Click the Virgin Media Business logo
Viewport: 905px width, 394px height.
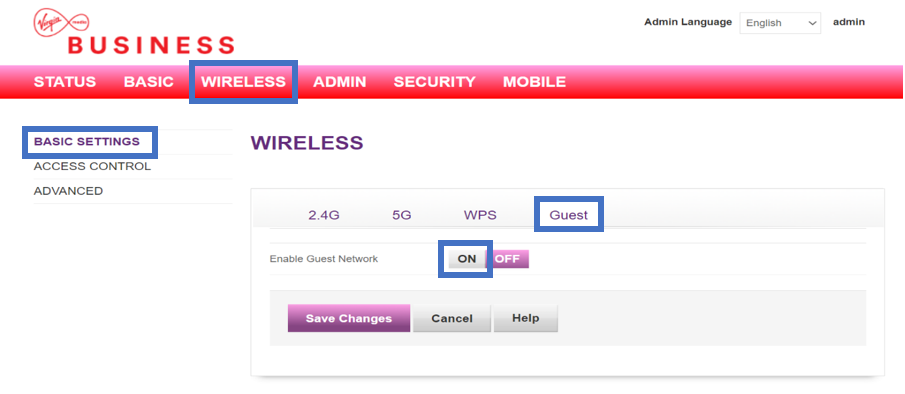pos(134,32)
